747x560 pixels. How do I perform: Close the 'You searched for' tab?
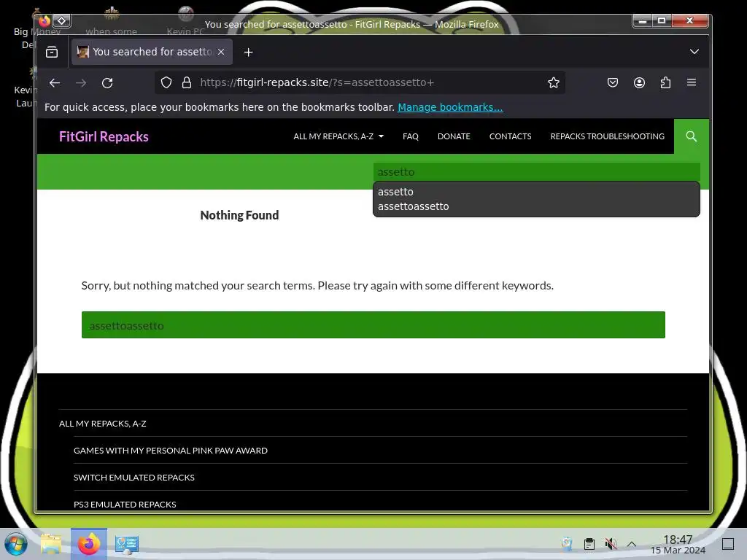click(x=221, y=52)
